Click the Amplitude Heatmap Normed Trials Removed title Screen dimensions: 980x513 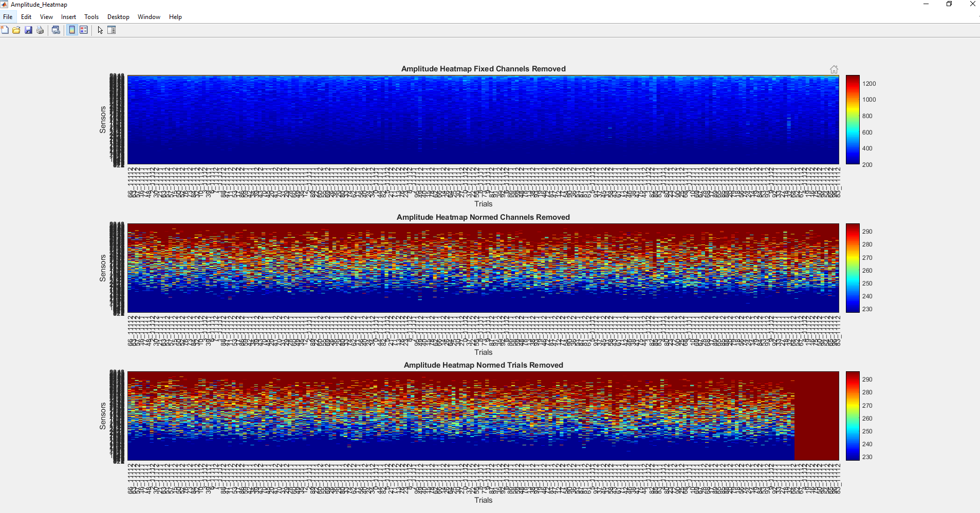[483, 365]
